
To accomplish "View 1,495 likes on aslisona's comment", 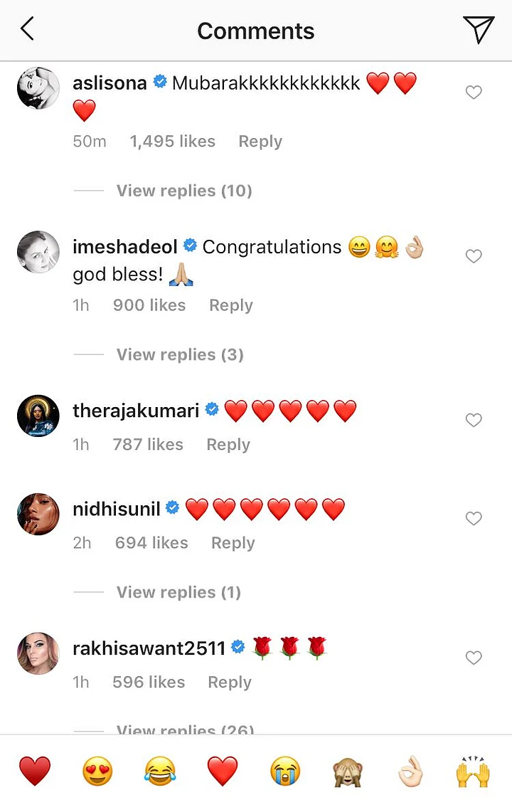I will [172, 142].
